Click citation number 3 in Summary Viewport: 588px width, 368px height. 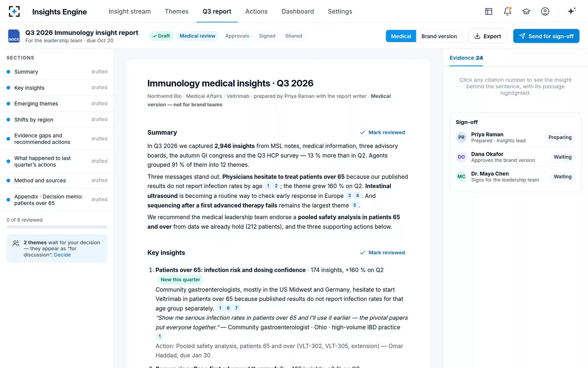click(350, 195)
